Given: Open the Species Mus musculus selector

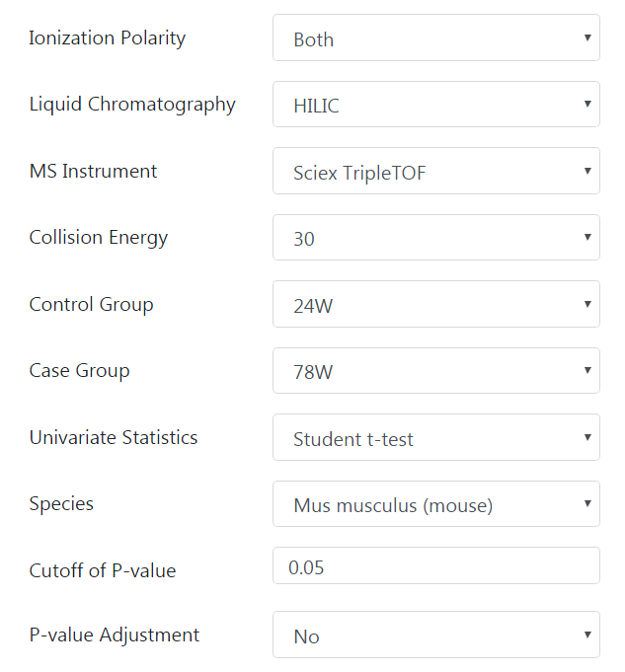Looking at the screenshot, I should coord(435,504).
